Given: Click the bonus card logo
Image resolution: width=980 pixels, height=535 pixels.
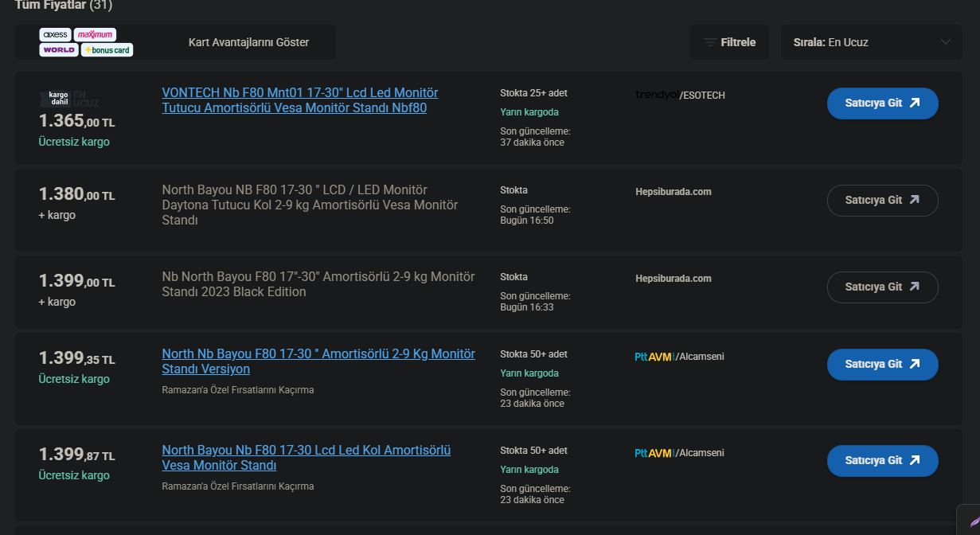Looking at the screenshot, I should click(107, 50).
